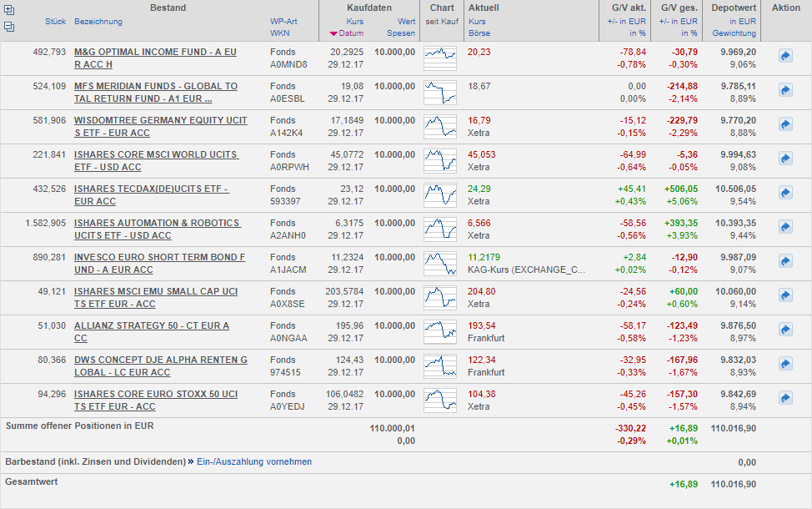Open action icon for iShares Automation & Robotics

(785, 226)
